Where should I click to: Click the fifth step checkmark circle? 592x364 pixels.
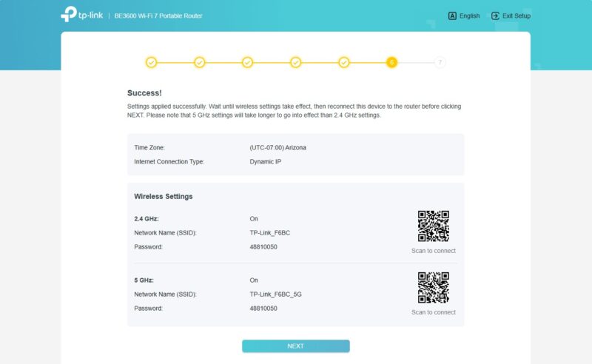(343, 62)
